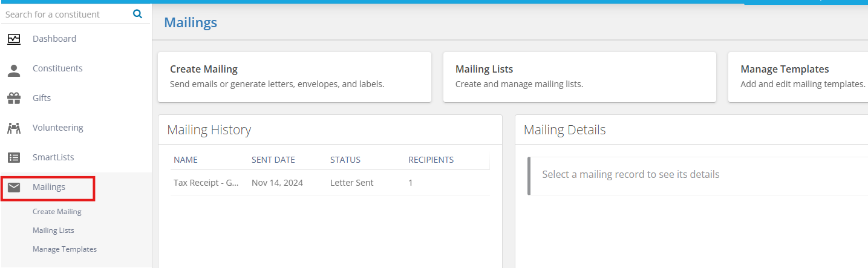Click the Volunteering people icon

14,128
